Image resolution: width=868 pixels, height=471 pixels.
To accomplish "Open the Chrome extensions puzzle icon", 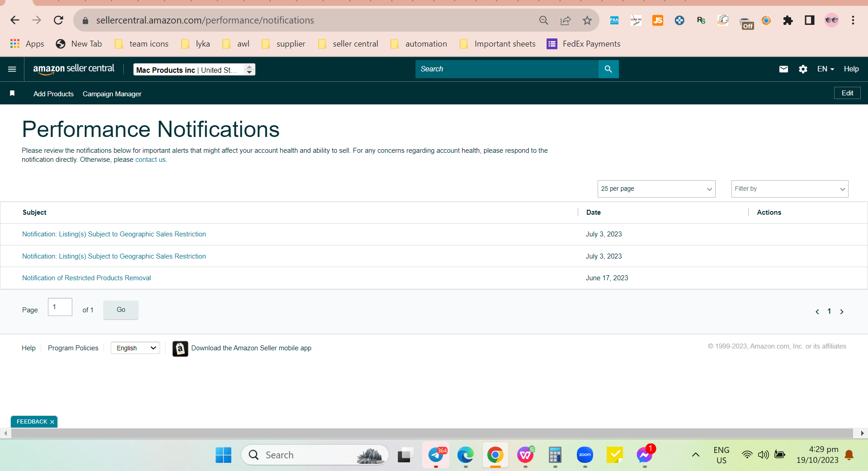I will [788, 20].
